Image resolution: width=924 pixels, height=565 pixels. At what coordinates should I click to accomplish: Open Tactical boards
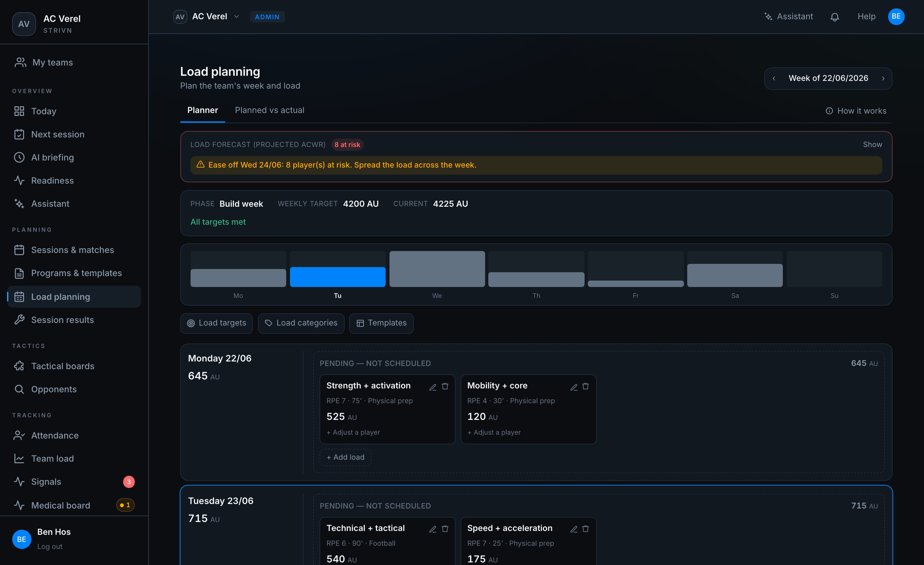[74, 366]
